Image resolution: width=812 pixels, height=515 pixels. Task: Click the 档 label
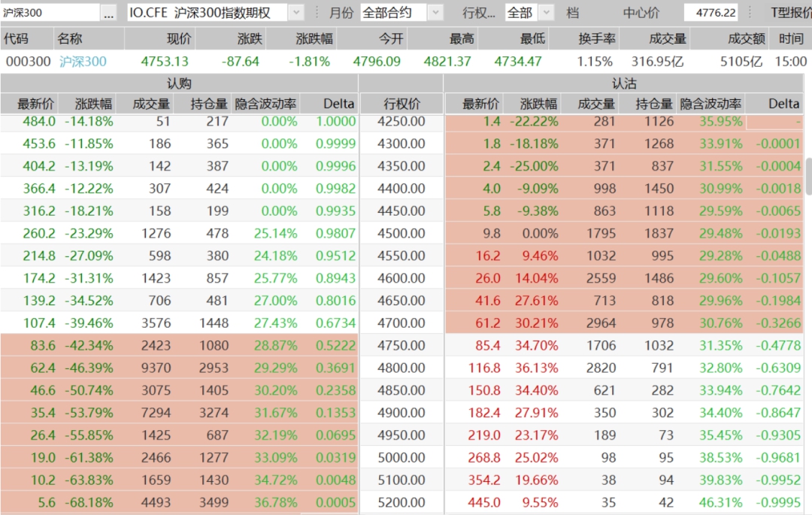click(x=572, y=13)
